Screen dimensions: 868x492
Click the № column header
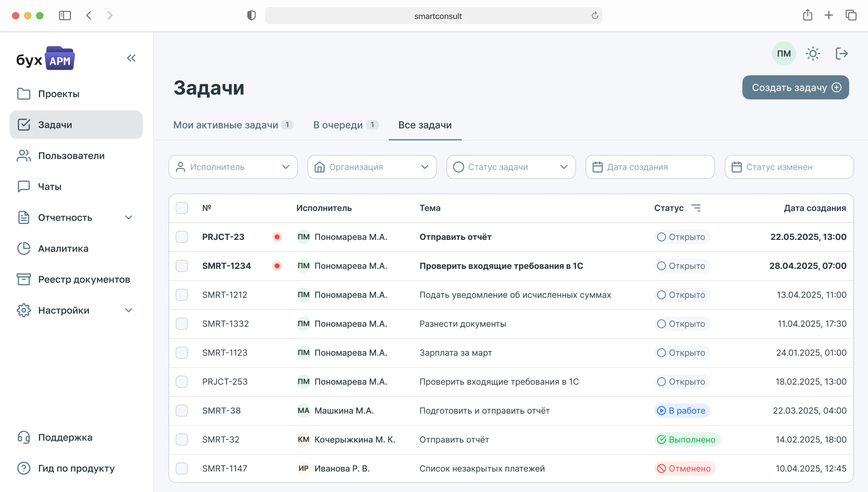207,208
